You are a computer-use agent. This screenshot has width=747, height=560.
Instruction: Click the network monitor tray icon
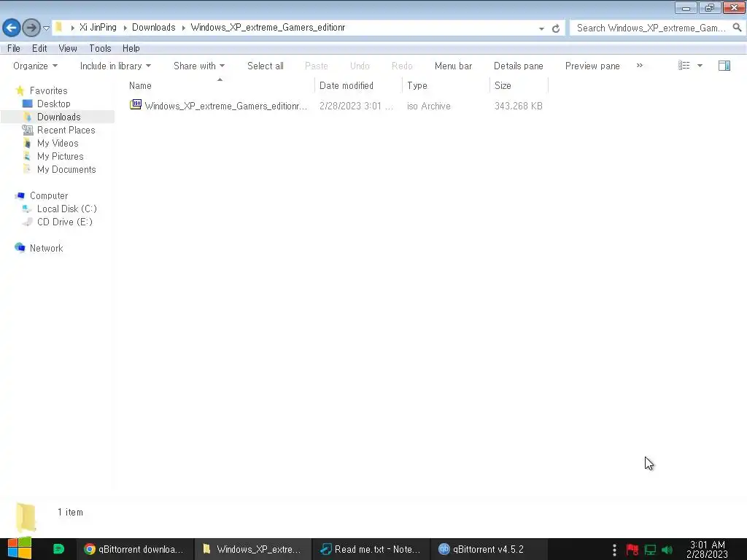click(650, 550)
